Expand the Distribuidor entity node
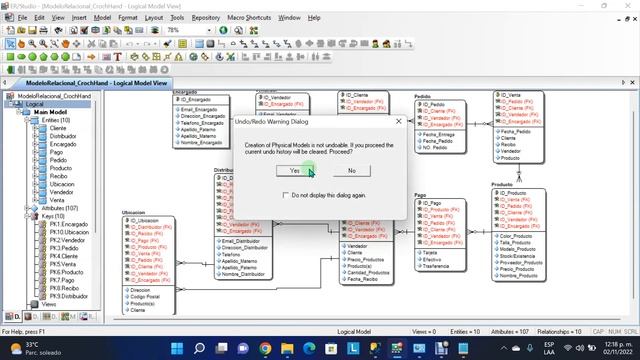The image size is (640, 360). [x=35, y=136]
